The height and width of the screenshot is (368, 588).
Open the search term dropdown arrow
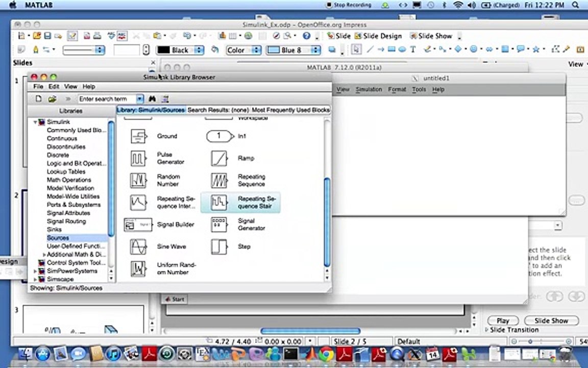[x=139, y=99]
